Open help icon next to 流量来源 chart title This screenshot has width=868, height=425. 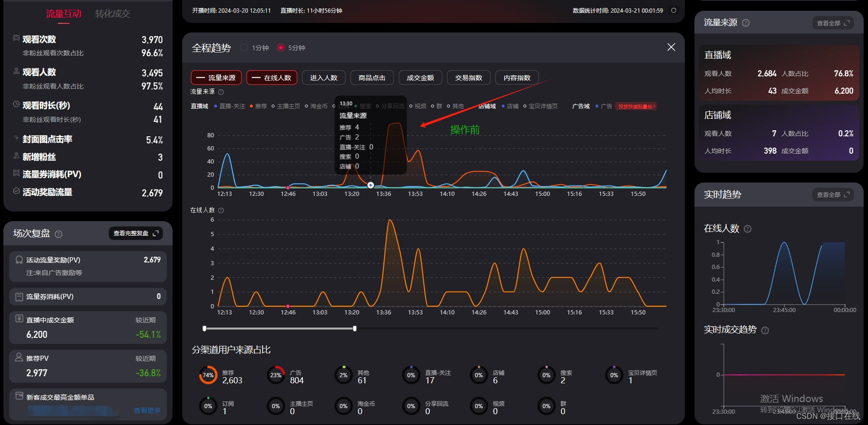click(x=221, y=92)
